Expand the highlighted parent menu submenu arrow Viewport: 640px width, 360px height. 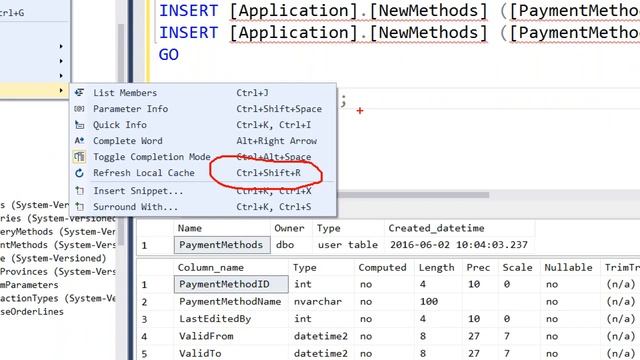pyautogui.click(x=61, y=90)
